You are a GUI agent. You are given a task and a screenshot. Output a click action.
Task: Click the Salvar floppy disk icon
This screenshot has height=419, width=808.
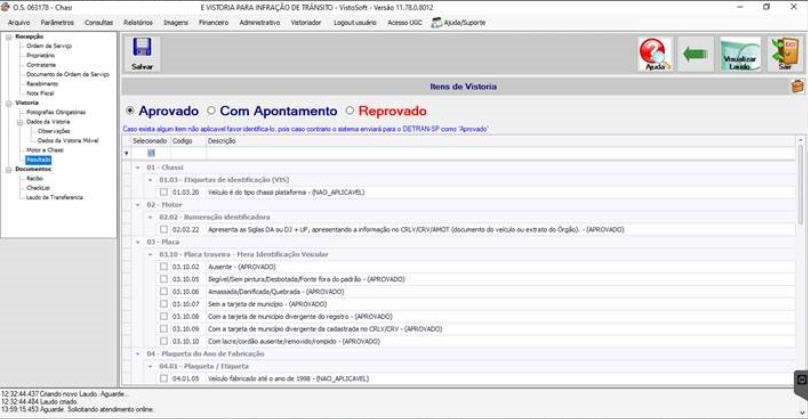pos(142,54)
